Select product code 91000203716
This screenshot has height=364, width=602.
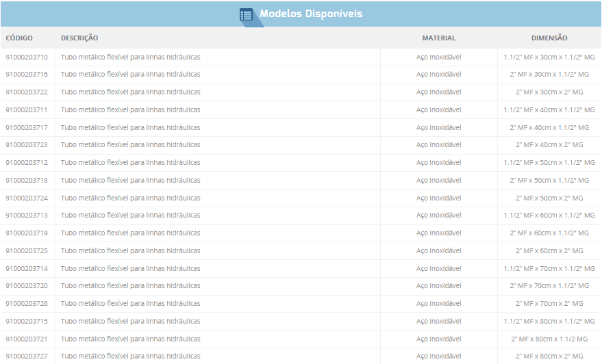(27, 75)
